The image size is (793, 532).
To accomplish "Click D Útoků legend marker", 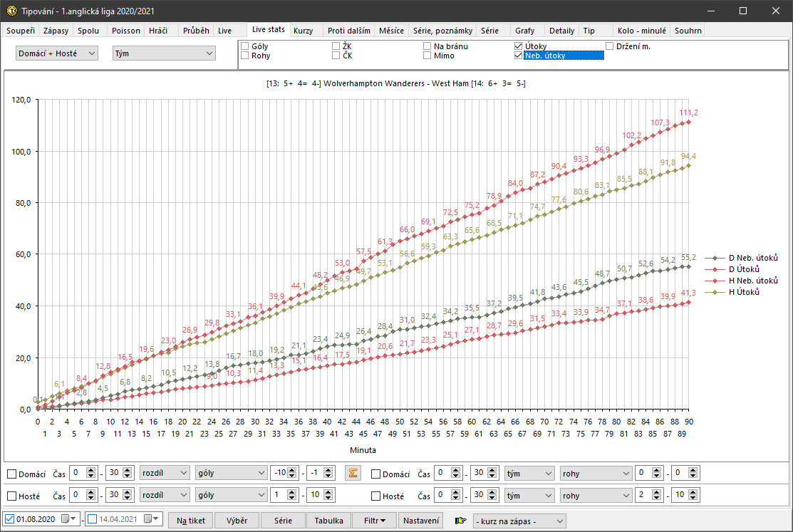I will tap(715, 269).
